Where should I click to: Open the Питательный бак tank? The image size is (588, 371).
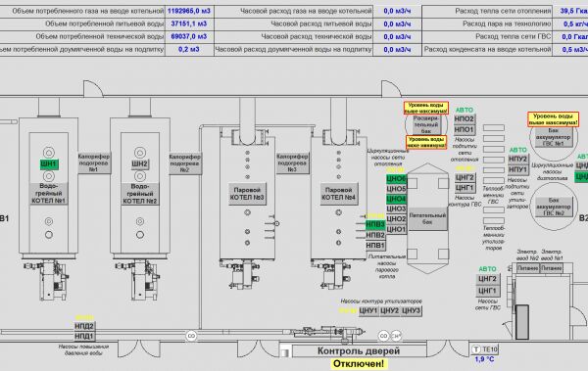428,219
